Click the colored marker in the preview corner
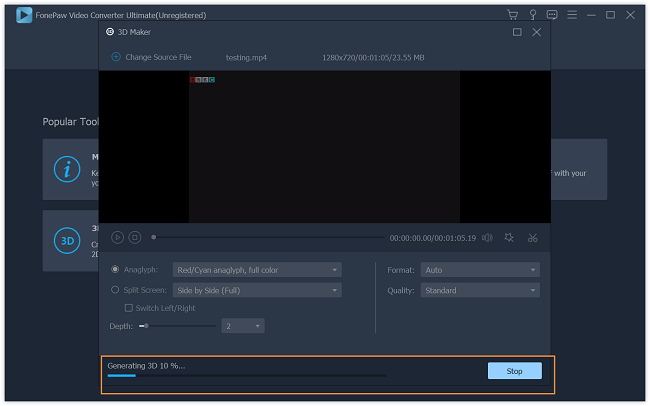Screen dimensions: 650x406 point(202,80)
